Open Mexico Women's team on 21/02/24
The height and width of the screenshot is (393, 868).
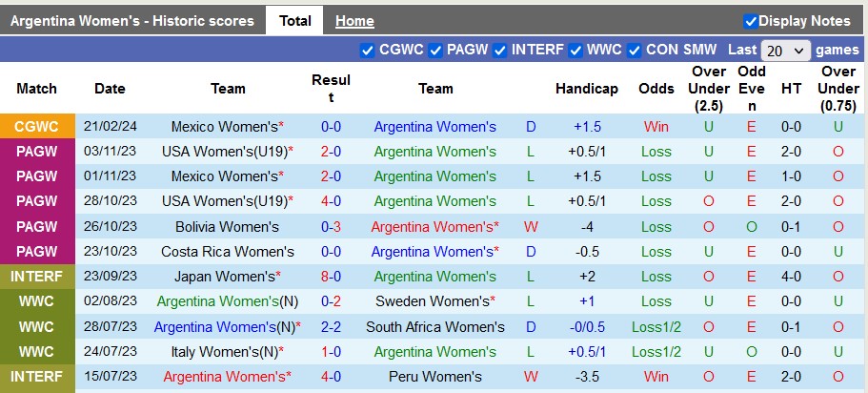tap(226, 127)
